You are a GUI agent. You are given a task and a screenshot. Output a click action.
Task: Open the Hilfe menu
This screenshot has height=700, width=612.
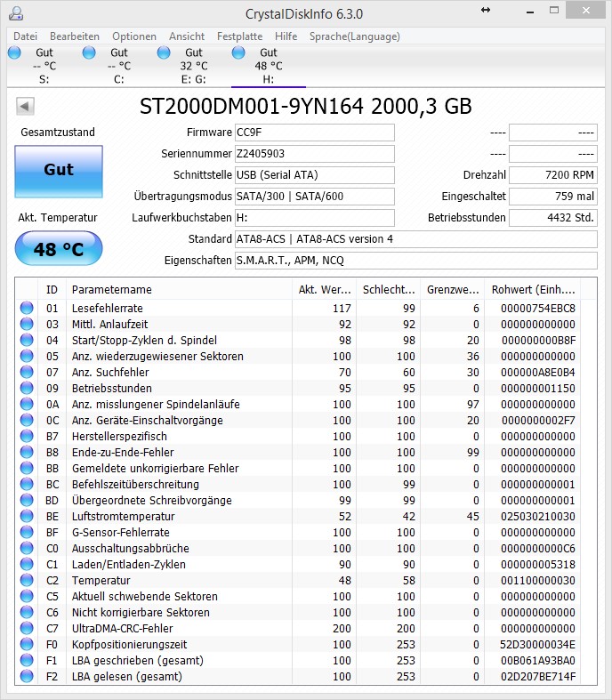[286, 36]
